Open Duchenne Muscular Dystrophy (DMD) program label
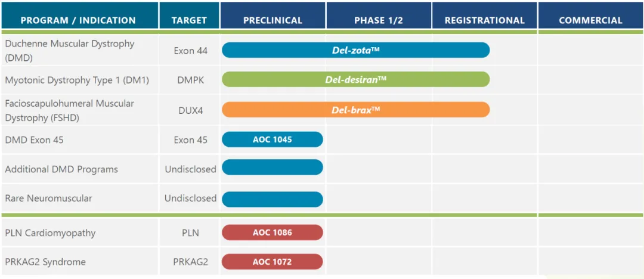This screenshot has height=279, width=644. [x=70, y=51]
